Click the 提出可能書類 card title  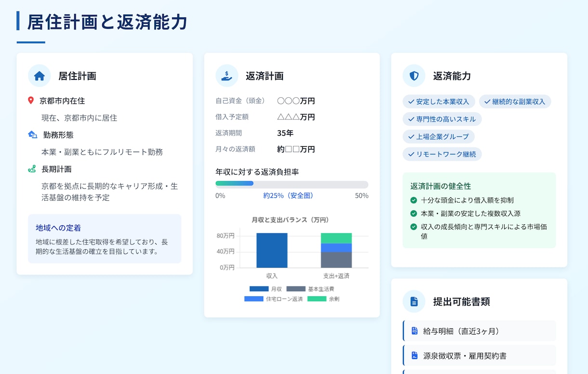(x=462, y=302)
